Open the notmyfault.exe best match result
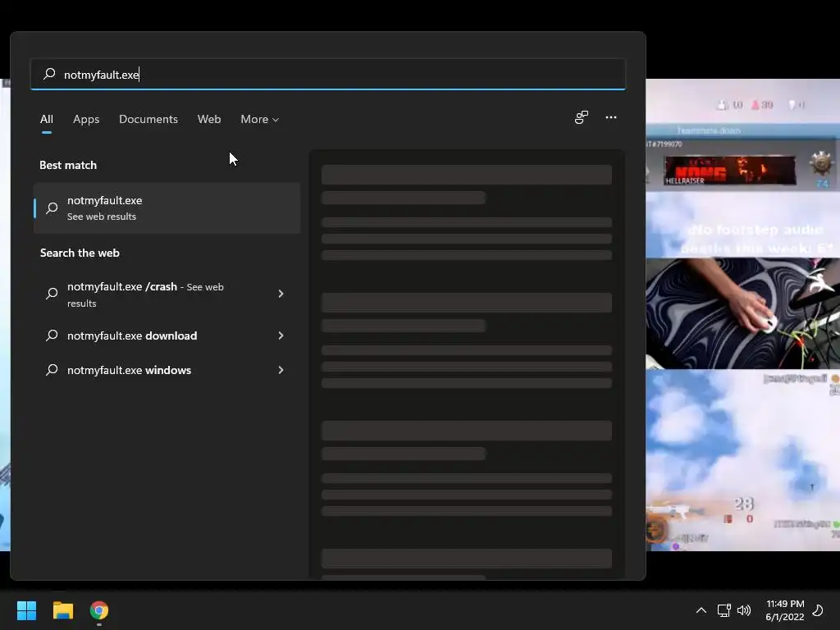 167,208
